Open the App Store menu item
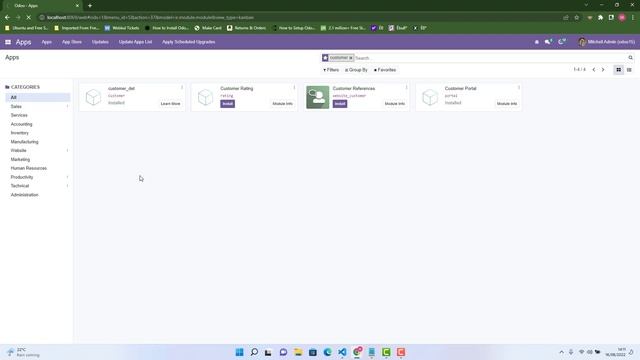The height and width of the screenshot is (360, 640). click(x=72, y=42)
